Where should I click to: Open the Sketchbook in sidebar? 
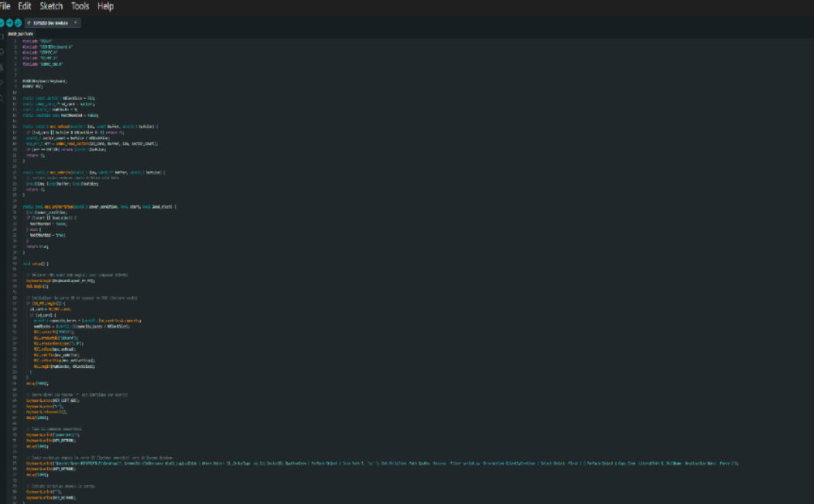click(x=2, y=36)
